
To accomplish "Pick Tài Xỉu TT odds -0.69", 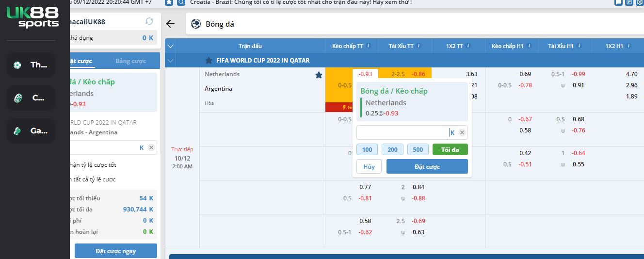I will (x=419, y=221).
